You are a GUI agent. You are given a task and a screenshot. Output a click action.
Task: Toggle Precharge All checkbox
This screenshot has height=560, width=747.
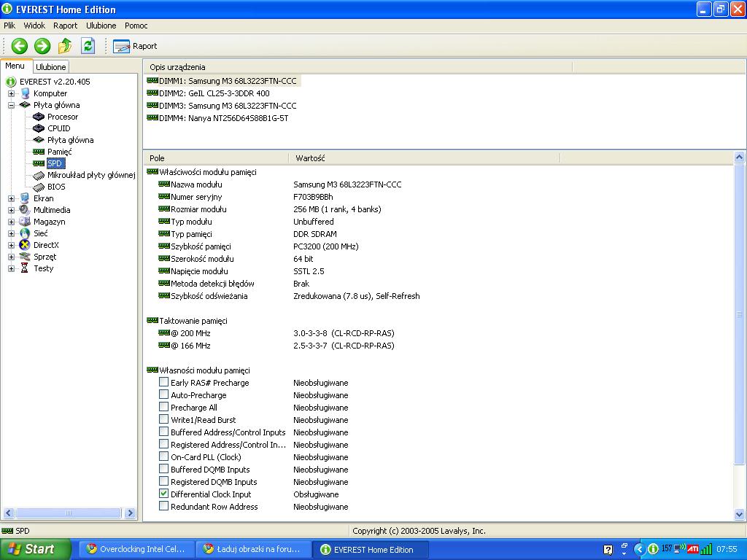163,407
